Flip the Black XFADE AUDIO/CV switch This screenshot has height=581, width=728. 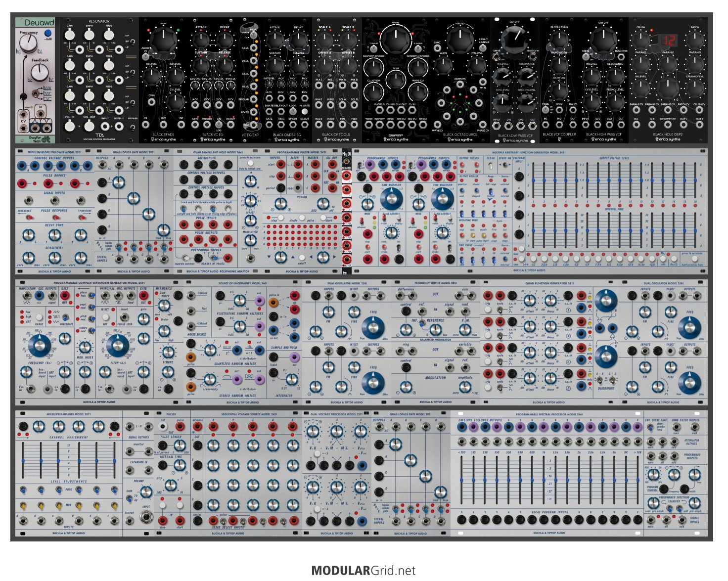point(146,56)
